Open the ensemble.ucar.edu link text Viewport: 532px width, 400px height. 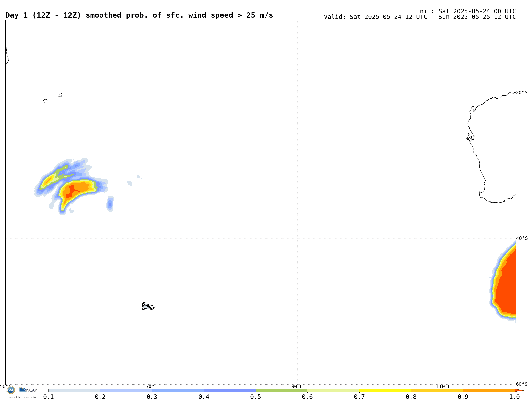point(22,397)
